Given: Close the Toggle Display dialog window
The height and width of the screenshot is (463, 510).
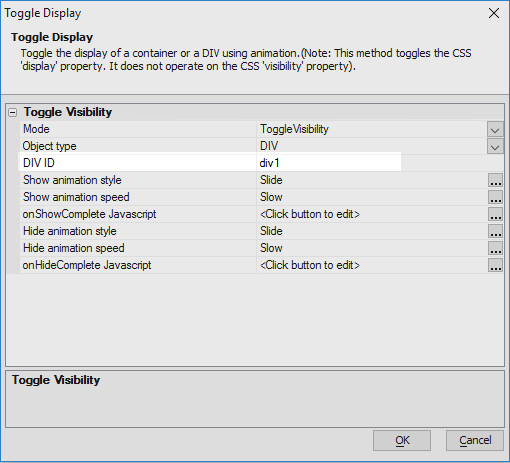Looking at the screenshot, I should pos(494,13).
